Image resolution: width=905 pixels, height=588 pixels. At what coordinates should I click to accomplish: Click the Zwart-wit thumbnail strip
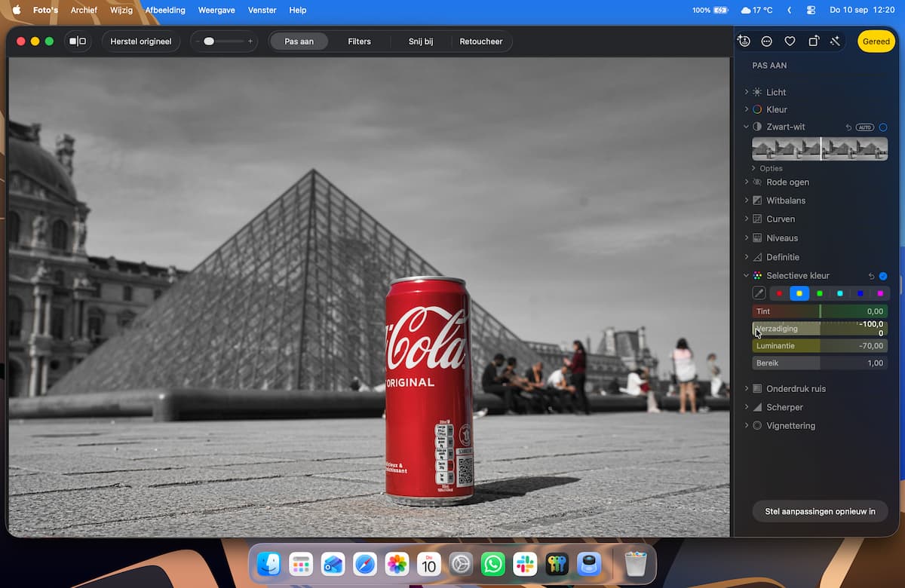(x=820, y=149)
